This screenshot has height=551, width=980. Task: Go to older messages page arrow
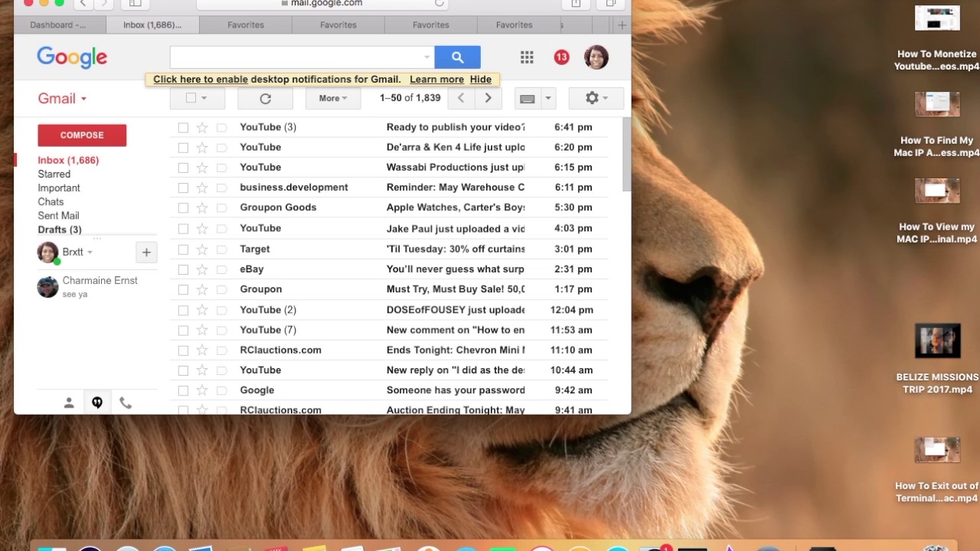488,98
